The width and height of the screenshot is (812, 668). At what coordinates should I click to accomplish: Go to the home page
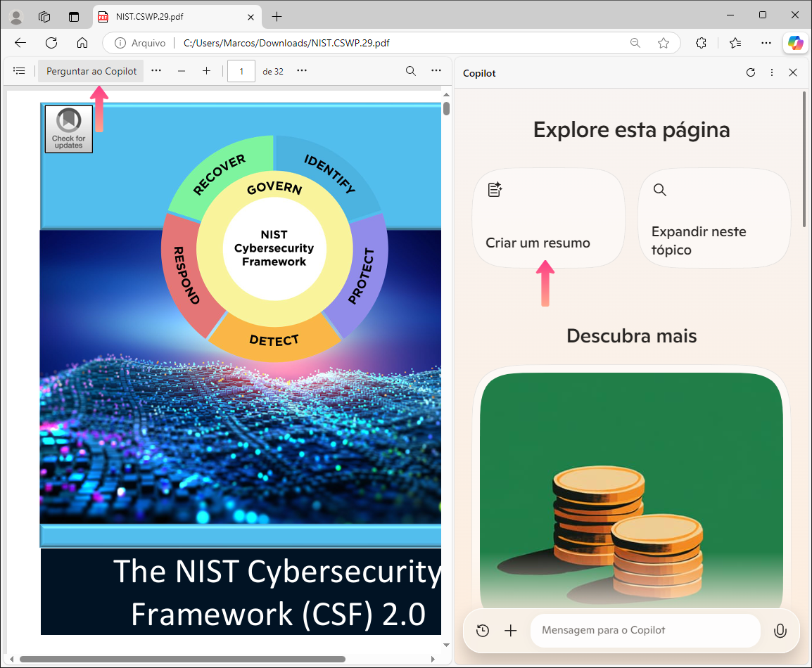click(x=82, y=43)
